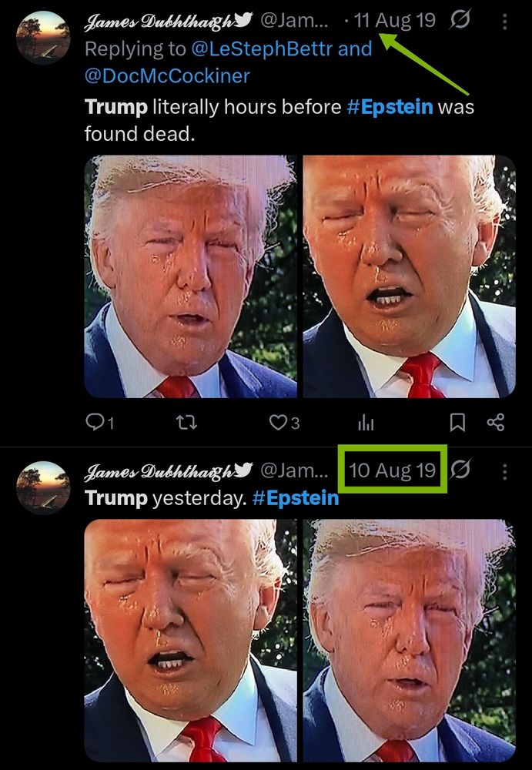The width and height of the screenshot is (532, 770).
Task: Open three-dot menu on second tweet
Action: 504,471
